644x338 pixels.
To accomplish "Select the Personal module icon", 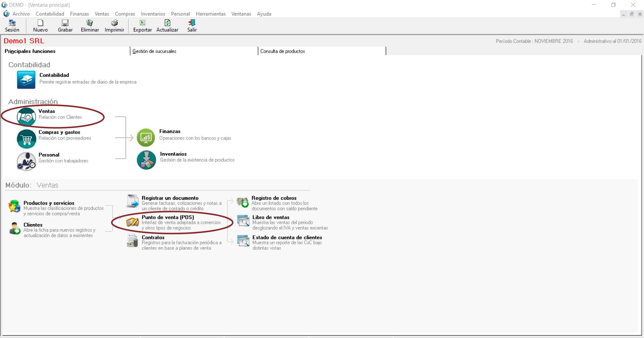I will coord(26,161).
